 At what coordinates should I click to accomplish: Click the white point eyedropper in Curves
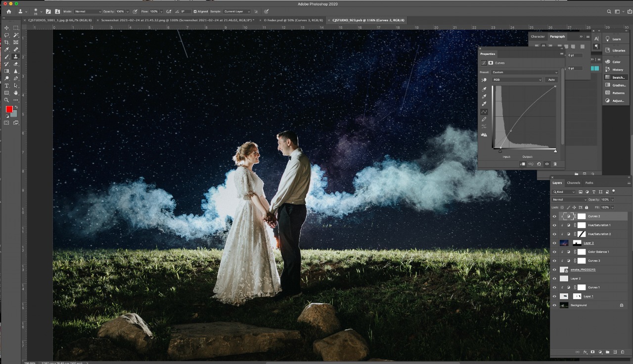pos(485,104)
